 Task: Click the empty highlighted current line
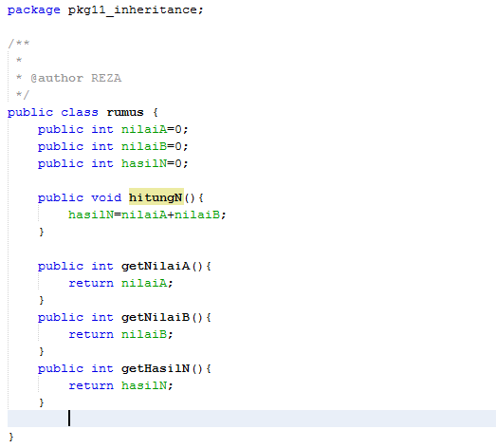(252, 419)
